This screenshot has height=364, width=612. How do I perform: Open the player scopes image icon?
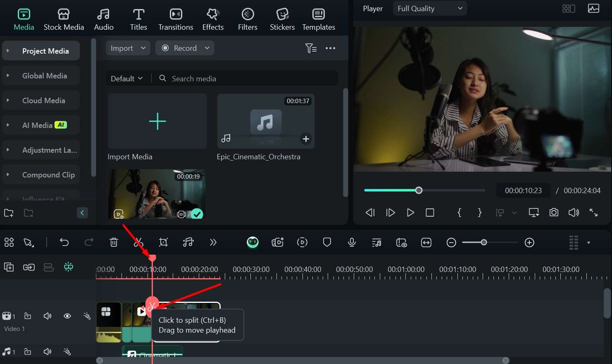pyautogui.click(x=593, y=8)
